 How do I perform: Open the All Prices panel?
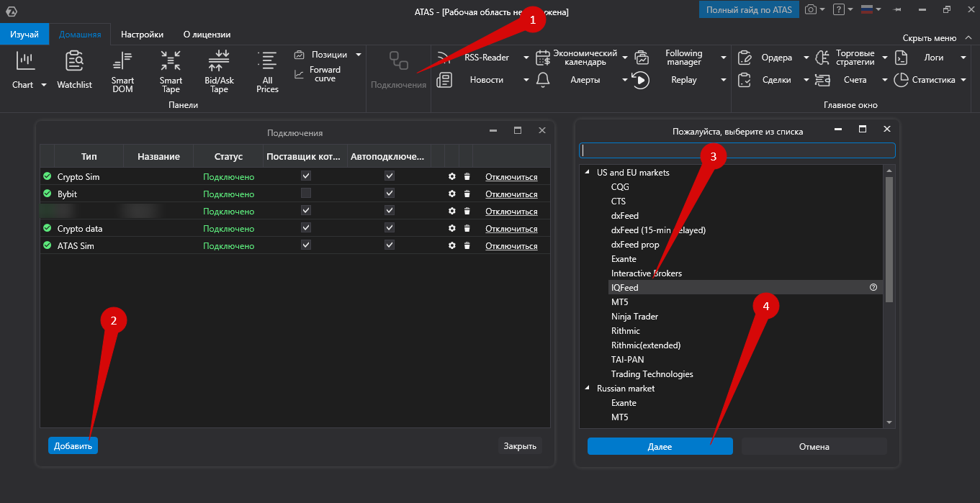click(x=267, y=72)
